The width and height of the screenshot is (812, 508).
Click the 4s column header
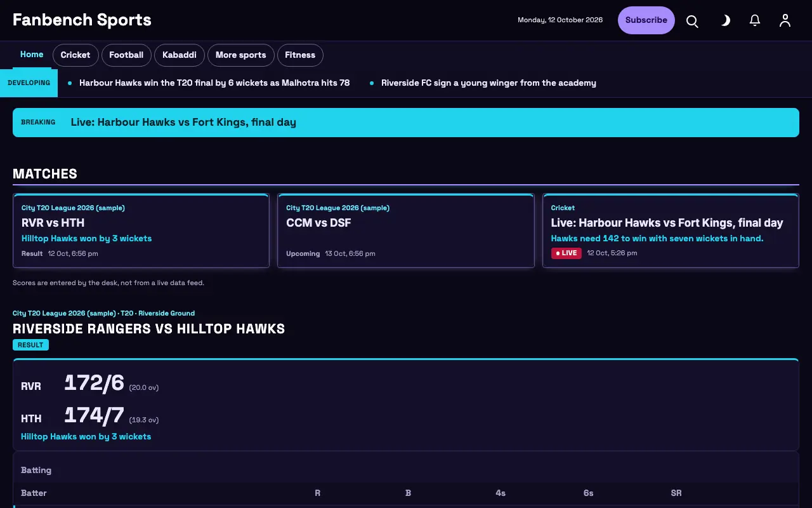pyautogui.click(x=501, y=493)
